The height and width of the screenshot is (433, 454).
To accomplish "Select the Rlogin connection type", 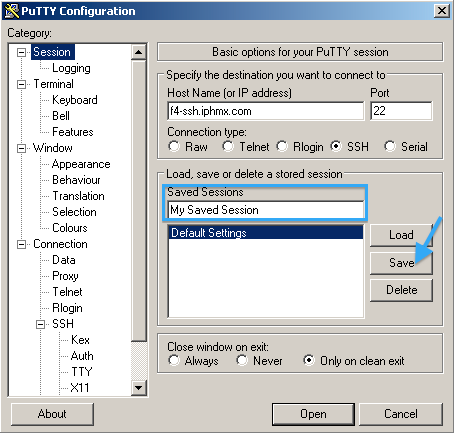I will point(282,147).
